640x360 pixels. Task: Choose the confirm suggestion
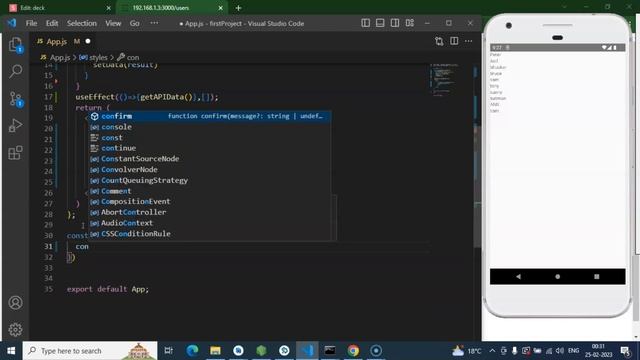(x=210, y=116)
